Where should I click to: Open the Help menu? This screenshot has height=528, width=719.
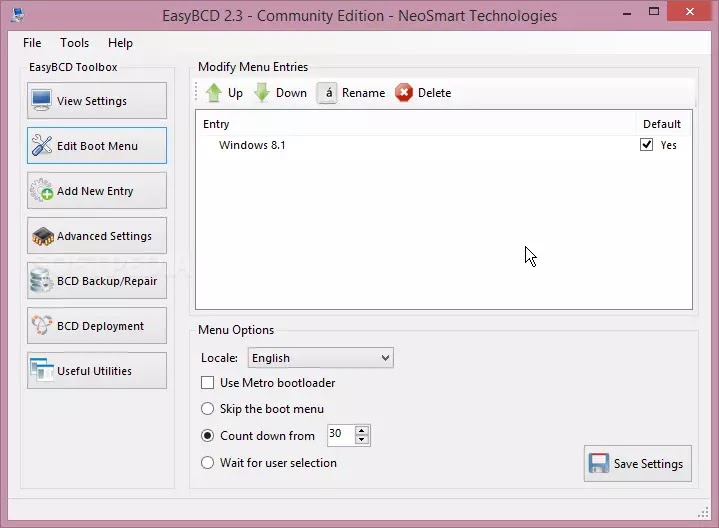point(120,43)
